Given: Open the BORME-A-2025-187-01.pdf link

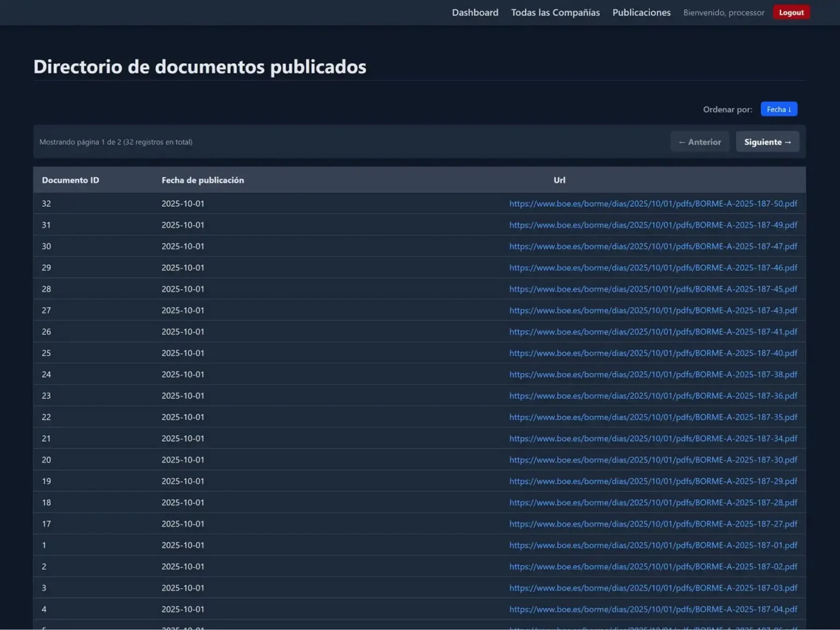Looking at the screenshot, I should pos(653,545).
